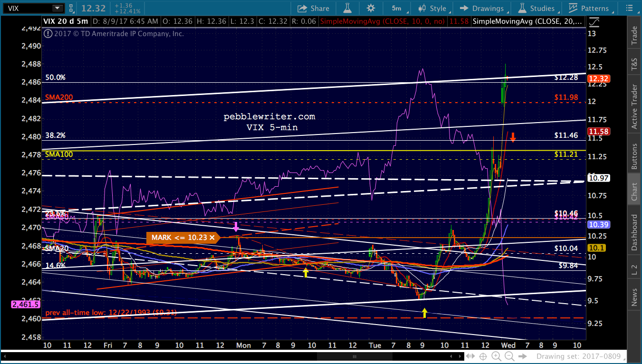Image resolution: width=642 pixels, height=364 pixels.
Task: Click the Share button in the toolbar
Action: (313, 8)
